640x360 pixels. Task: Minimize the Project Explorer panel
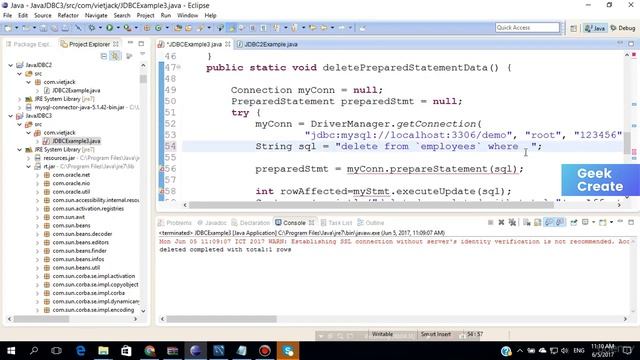[x=130, y=43]
